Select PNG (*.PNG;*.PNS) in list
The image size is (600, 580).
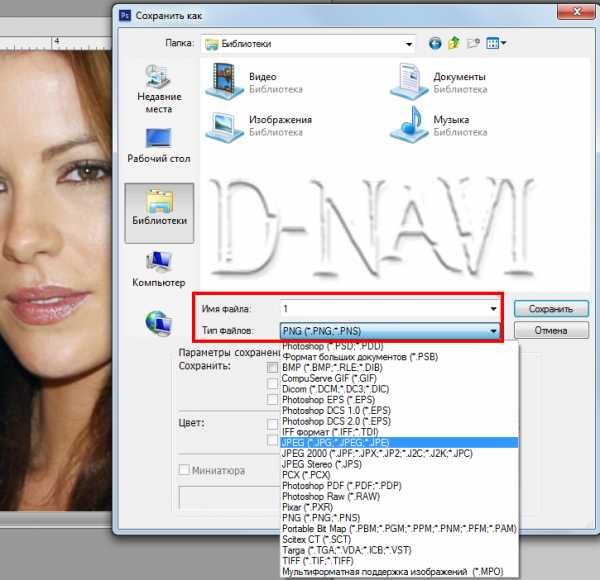tap(399, 518)
